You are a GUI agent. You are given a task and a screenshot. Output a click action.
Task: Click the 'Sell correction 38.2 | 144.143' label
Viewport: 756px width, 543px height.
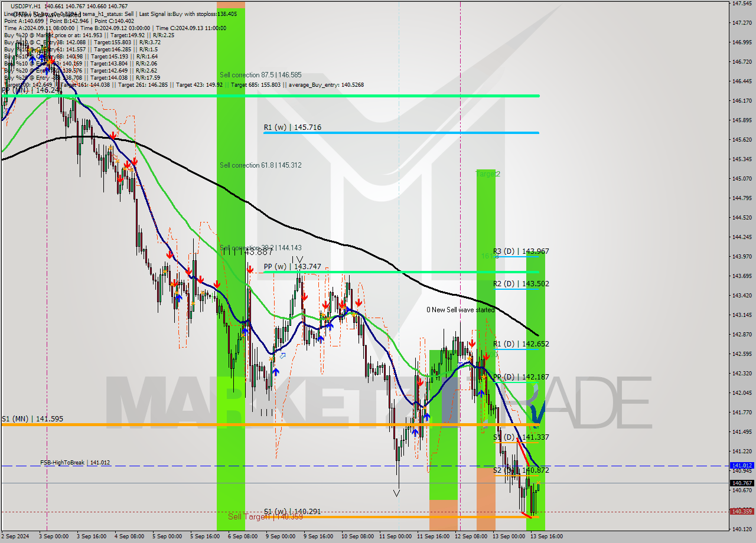(x=260, y=248)
